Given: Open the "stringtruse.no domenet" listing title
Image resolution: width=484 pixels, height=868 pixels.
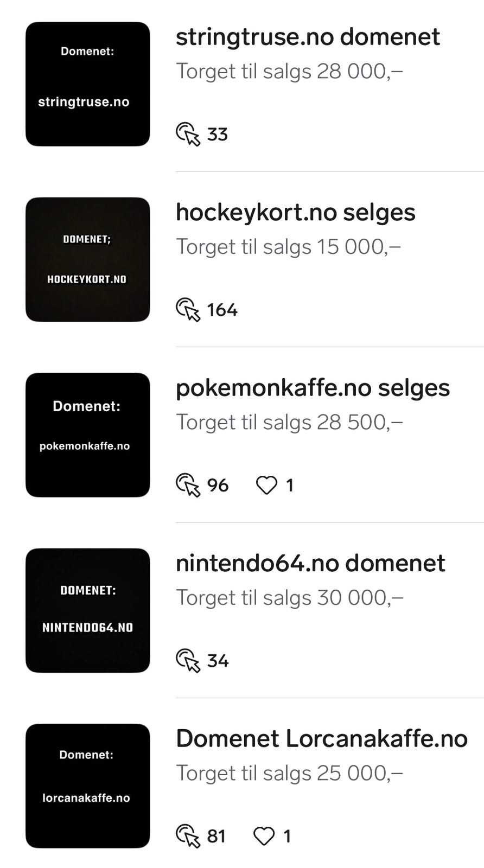Looking at the screenshot, I should click(x=308, y=37).
